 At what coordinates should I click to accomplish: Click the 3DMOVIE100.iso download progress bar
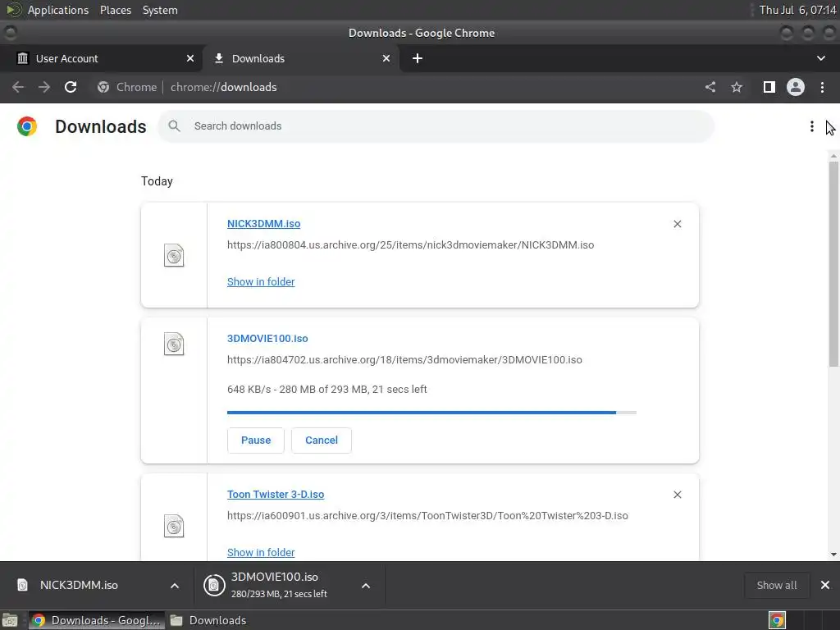tap(431, 413)
